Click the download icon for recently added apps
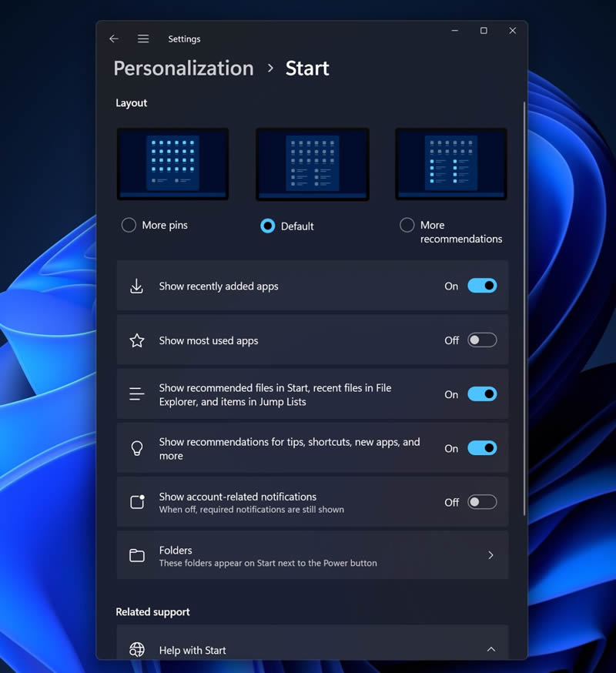The width and height of the screenshot is (616, 673). (137, 286)
